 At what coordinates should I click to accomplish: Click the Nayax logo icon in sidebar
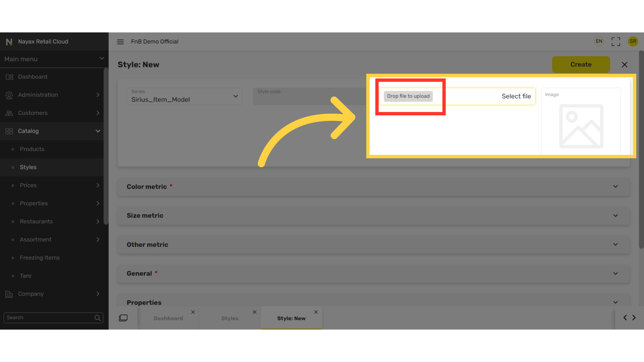click(x=9, y=41)
